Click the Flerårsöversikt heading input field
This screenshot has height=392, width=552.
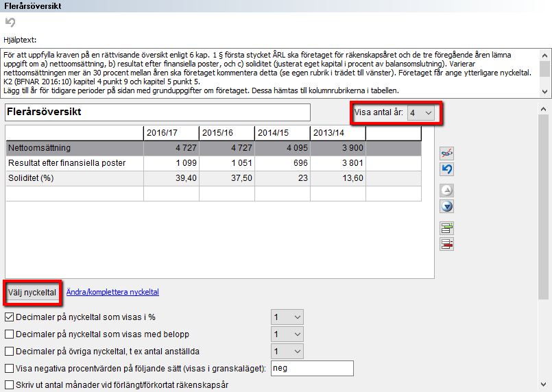pos(158,112)
